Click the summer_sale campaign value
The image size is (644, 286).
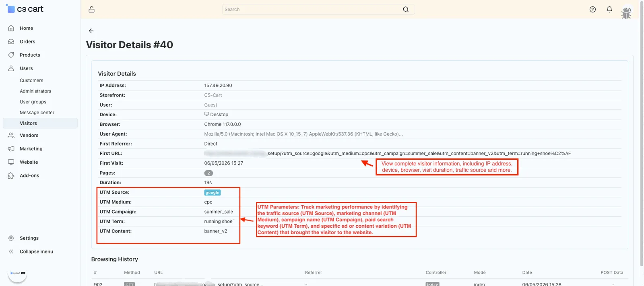point(219,212)
